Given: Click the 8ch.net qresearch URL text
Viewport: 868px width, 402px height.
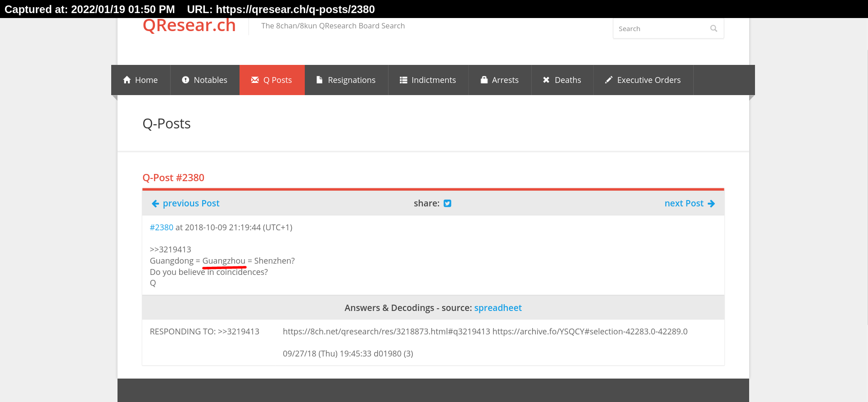Looking at the screenshot, I should click(386, 332).
